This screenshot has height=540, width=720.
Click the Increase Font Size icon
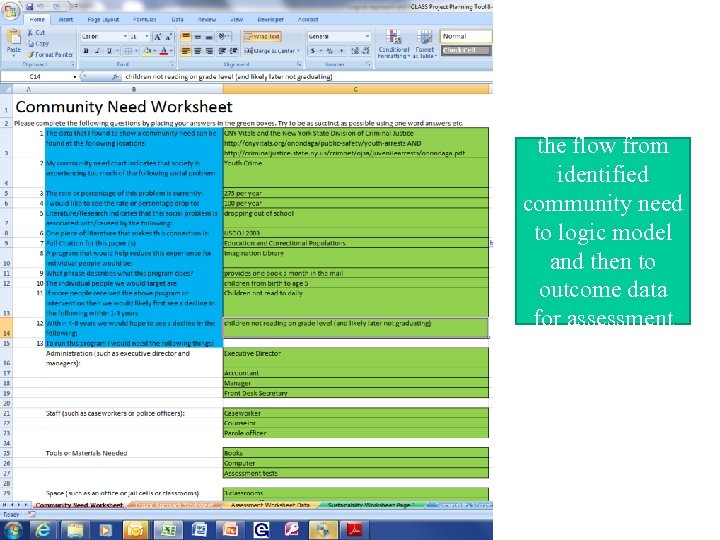[x=158, y=37]
